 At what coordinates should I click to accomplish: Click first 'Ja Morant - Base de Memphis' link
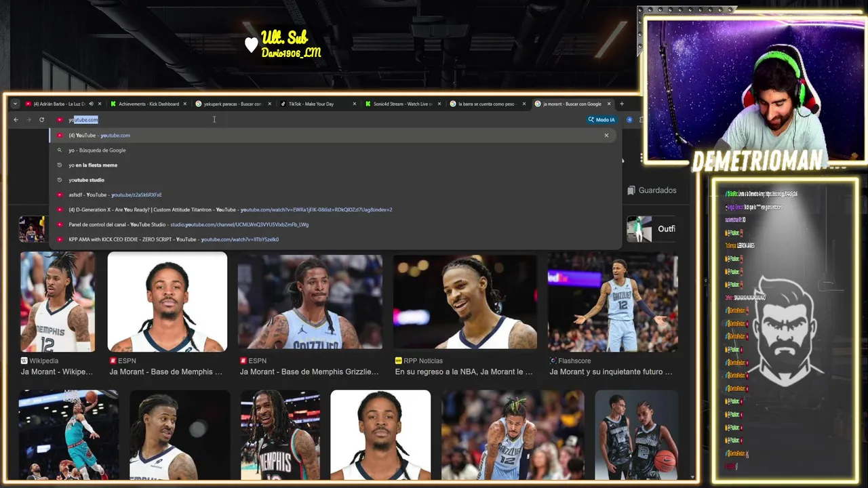(x=166, y=372)
